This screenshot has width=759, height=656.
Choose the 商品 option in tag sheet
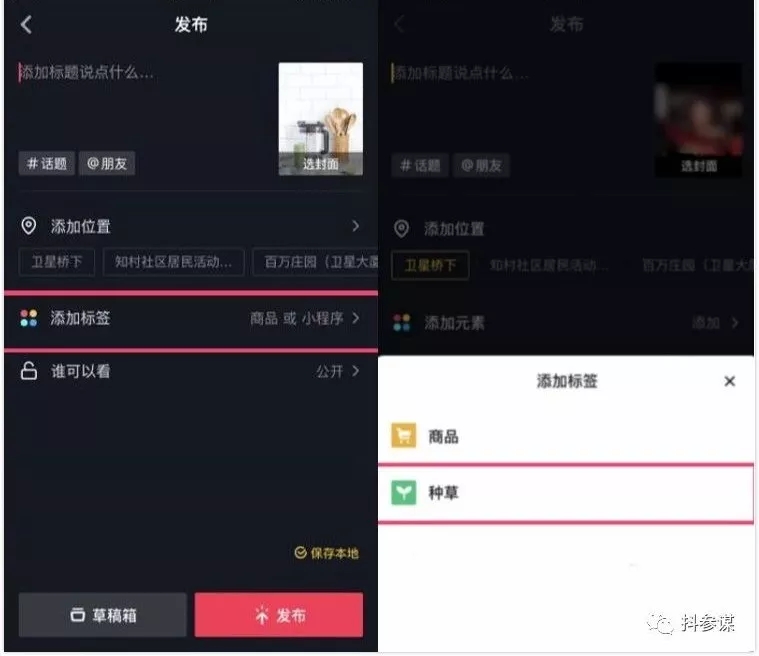click(x=566, y=436)
